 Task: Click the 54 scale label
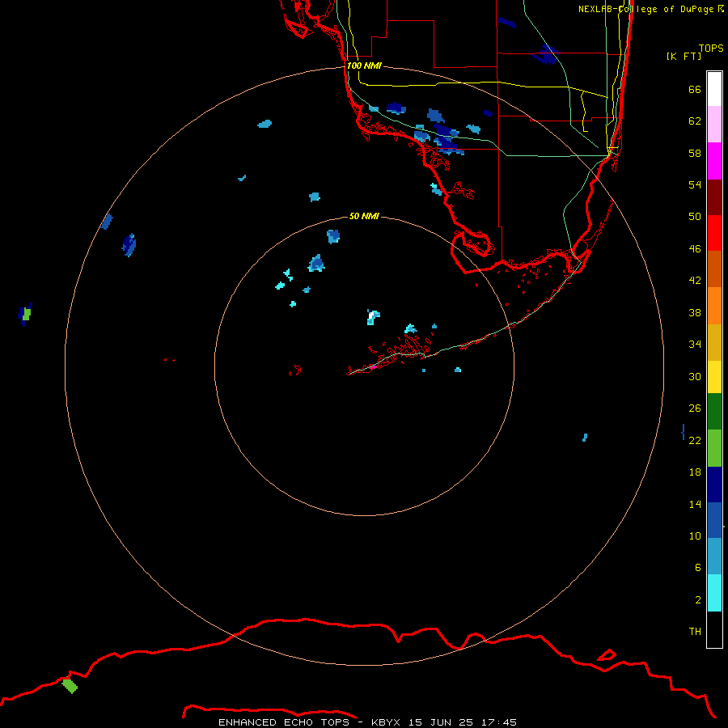[695, 184]
